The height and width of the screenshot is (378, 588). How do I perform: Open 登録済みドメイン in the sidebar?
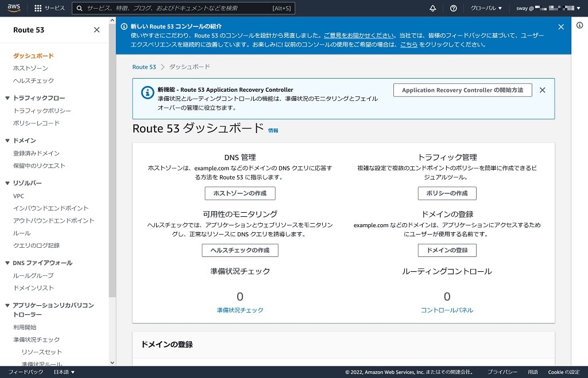[36, 153]
